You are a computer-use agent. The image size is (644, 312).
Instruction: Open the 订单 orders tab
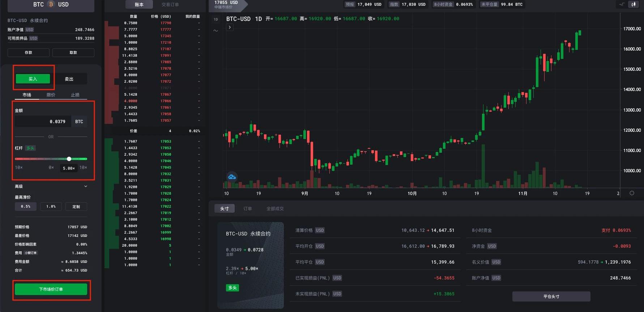[x=248, y=209]
